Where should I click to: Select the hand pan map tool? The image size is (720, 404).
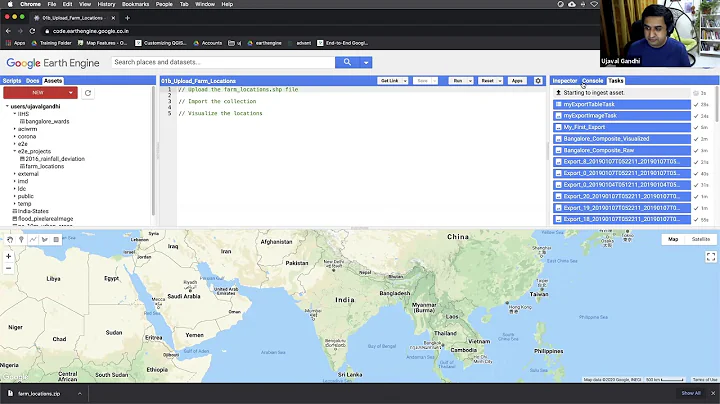pos(10,239)
